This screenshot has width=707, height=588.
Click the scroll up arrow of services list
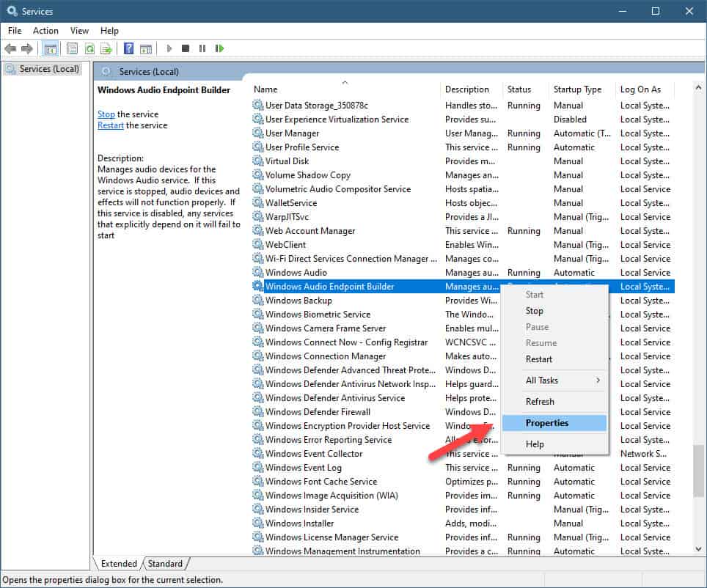click(x=698, y=88)
